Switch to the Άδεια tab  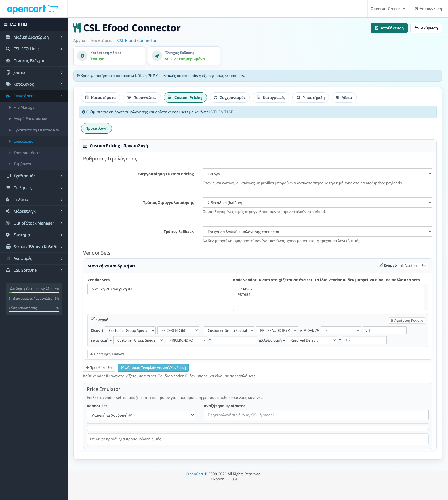pos(344,97)
